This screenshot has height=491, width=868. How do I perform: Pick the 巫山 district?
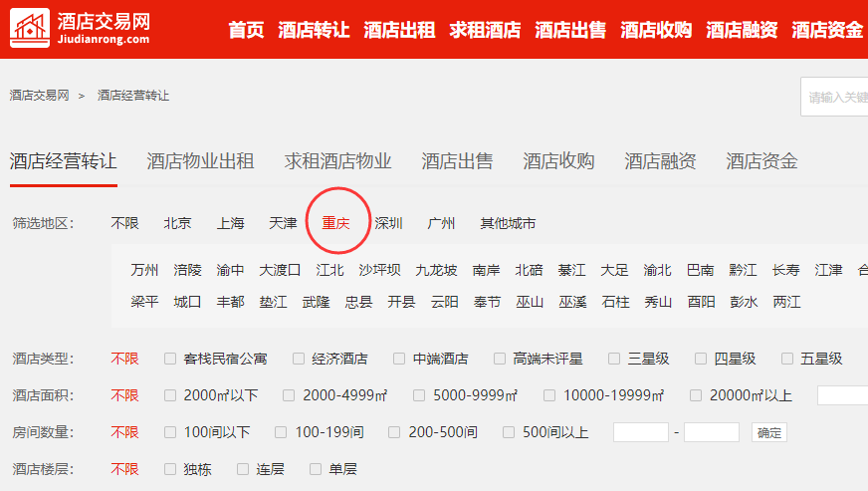[x=530, y=302]
